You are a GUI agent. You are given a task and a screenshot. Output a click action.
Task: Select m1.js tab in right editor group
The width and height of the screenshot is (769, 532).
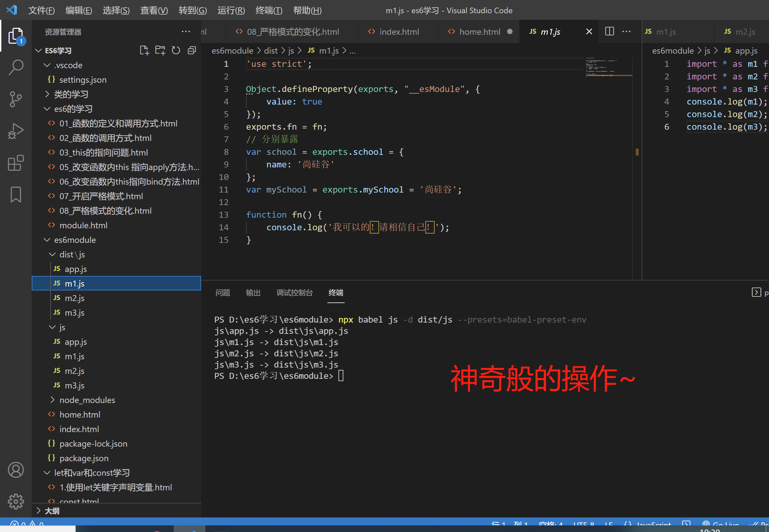click(678, 32)
